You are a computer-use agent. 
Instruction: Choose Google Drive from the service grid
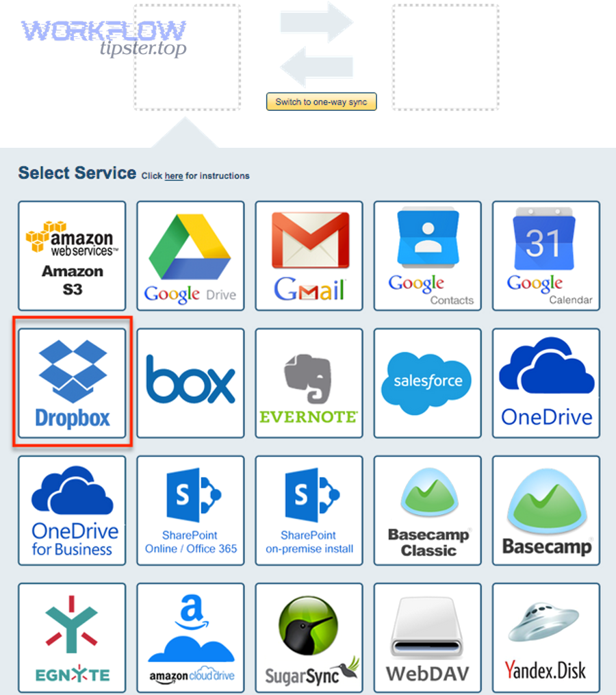[190, 255]
